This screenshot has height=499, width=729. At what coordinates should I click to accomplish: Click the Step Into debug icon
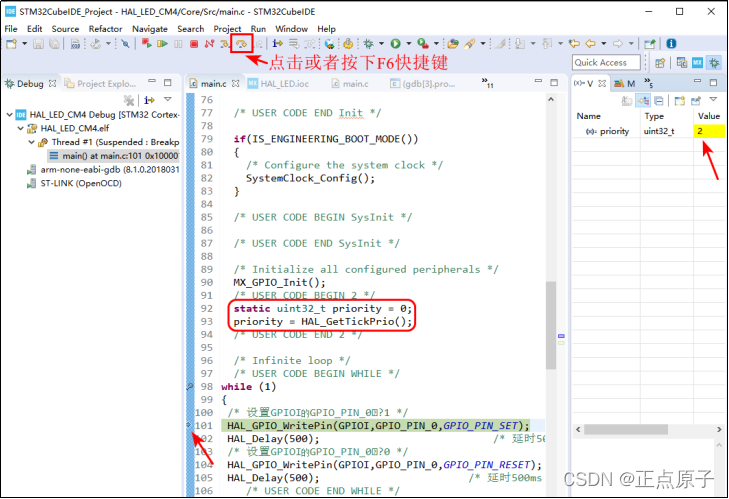pos(225,44)
